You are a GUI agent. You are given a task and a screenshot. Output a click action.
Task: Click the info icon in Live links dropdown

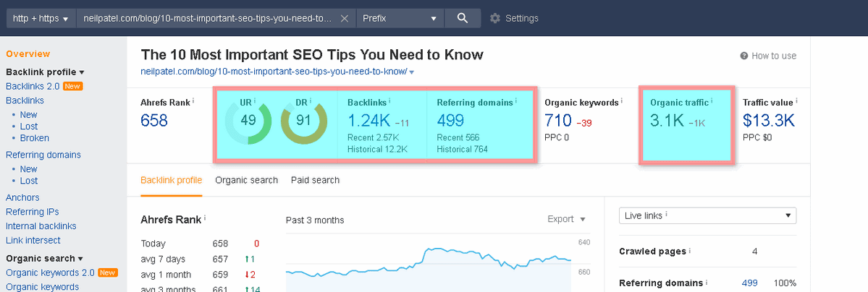[666, 215]
